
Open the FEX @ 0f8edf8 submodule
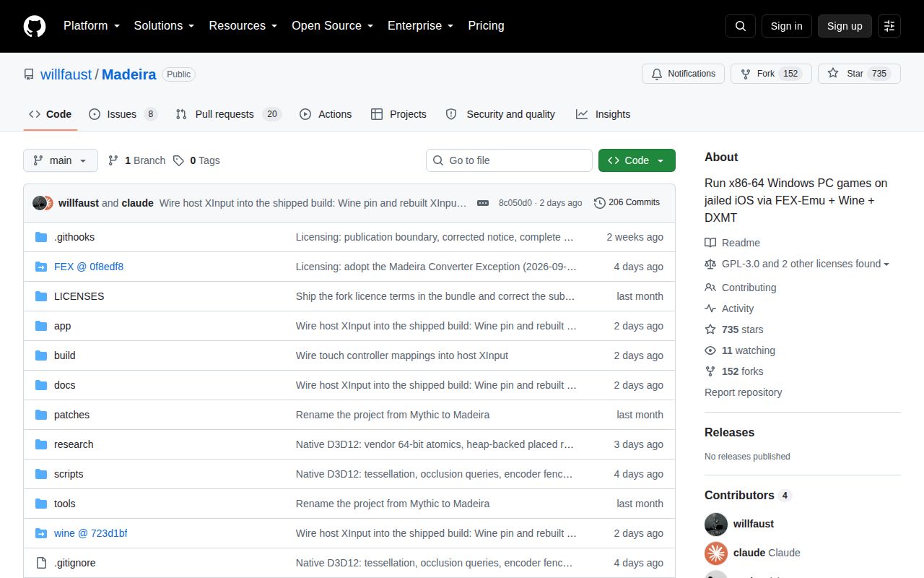point(89,267)
